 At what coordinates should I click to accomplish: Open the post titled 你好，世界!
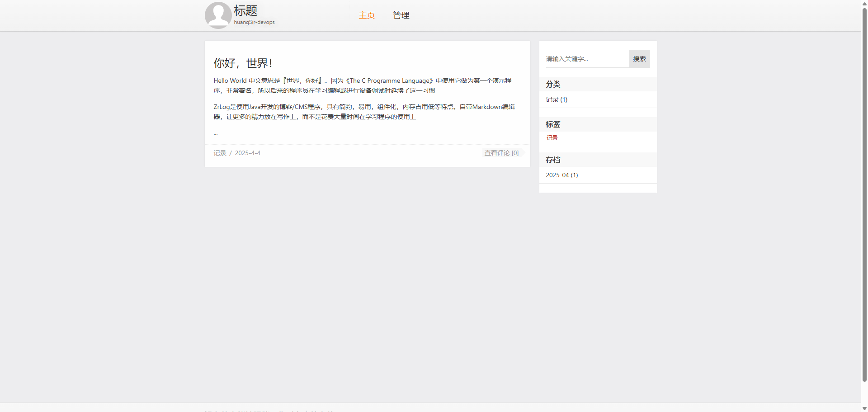pyautogui.click(x=243, y=63)
